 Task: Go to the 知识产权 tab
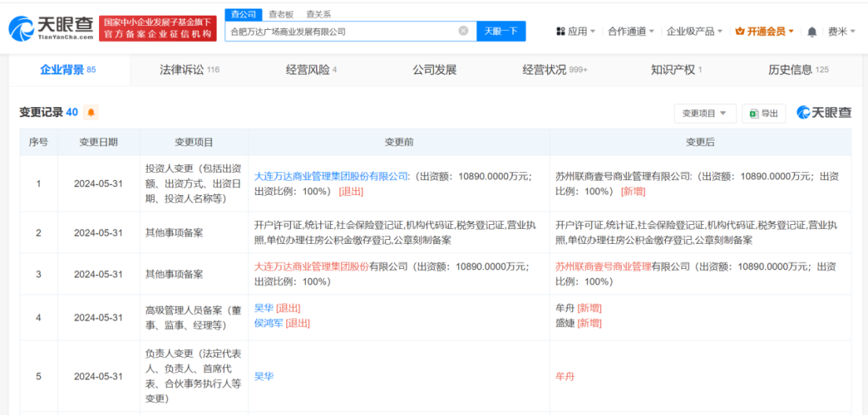676,70
